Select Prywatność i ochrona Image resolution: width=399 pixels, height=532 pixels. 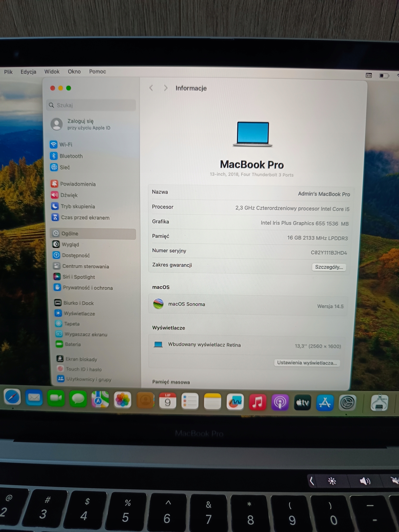point(87,288)
